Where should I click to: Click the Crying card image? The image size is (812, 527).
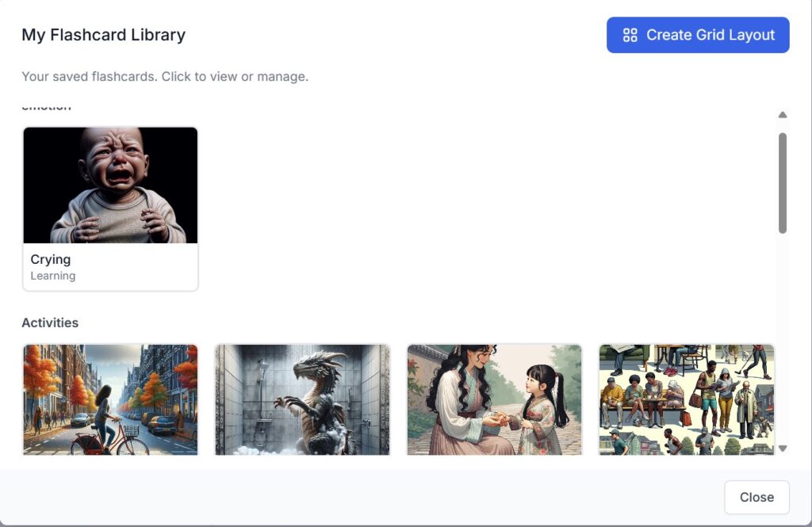pyautogui.click(x=110, y=185)
